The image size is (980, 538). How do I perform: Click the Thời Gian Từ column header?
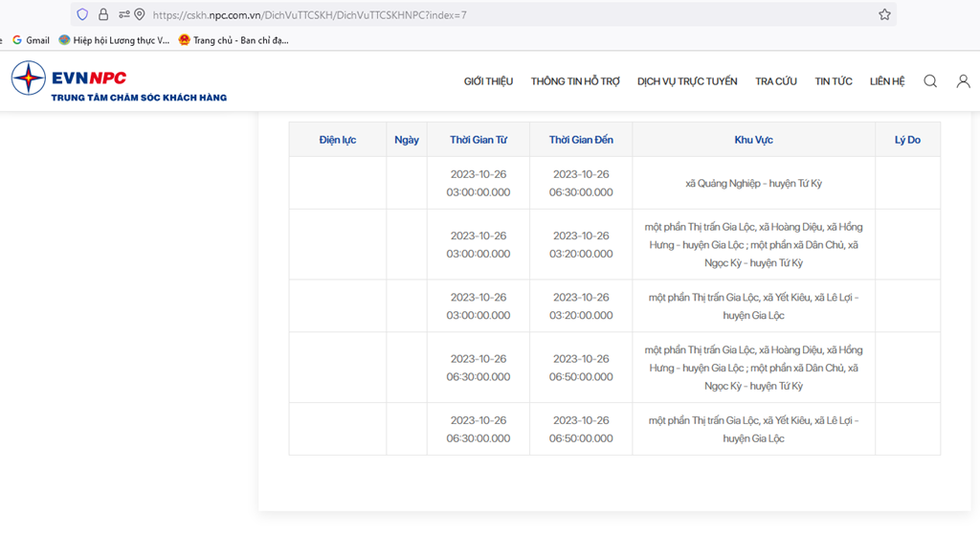point(479,140)
